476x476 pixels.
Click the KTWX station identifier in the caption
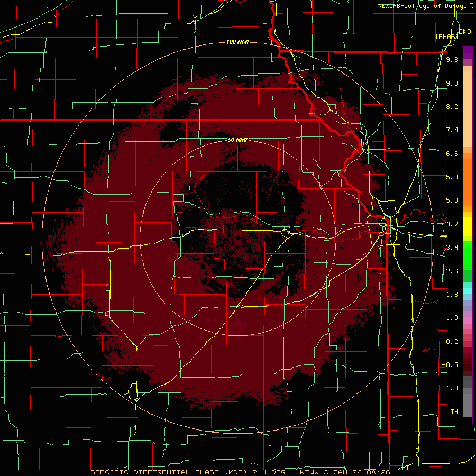point(310,472)
